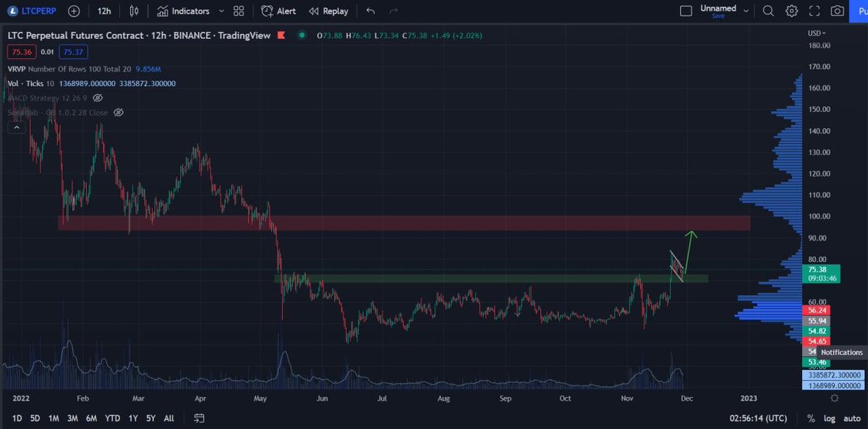Toggle percentage scale with % button
868x429 pixels.
click(x=811, y=418)
